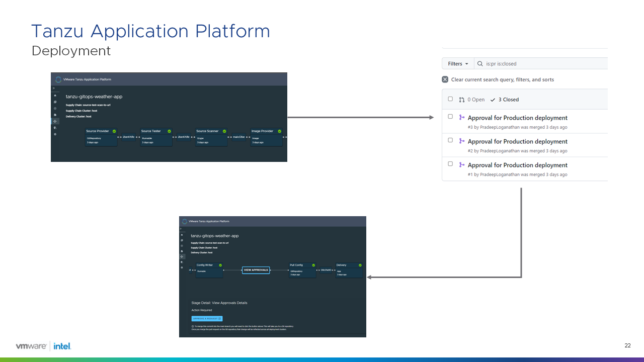
Task: Click the green check on the Delivery node
Action: click(x=360, y=265)
